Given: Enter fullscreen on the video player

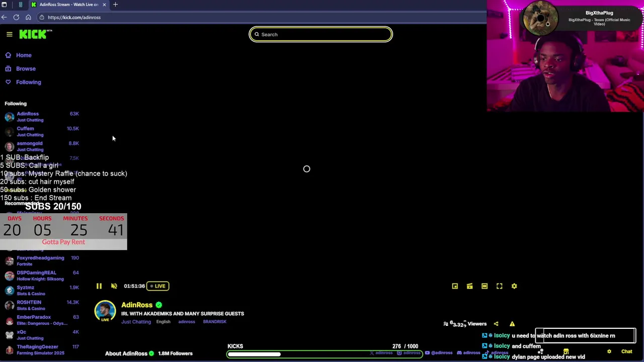Looking at the screenshot, I should [500, 286].
